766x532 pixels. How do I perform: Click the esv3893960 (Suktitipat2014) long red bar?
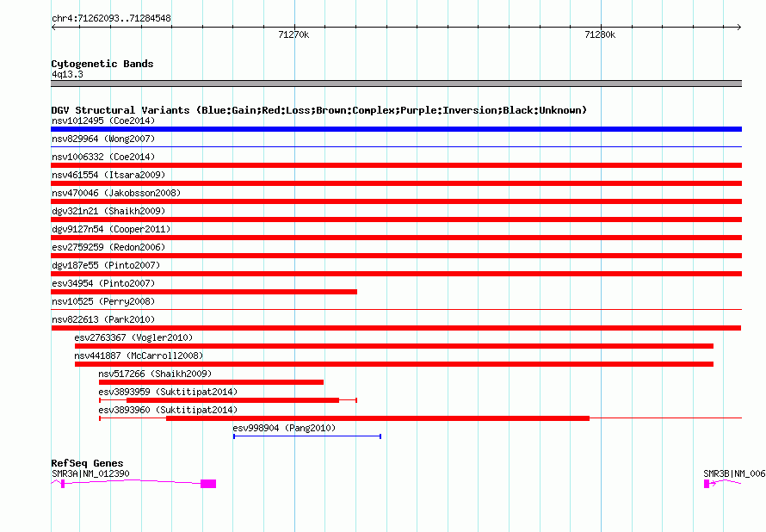[378, 418]
